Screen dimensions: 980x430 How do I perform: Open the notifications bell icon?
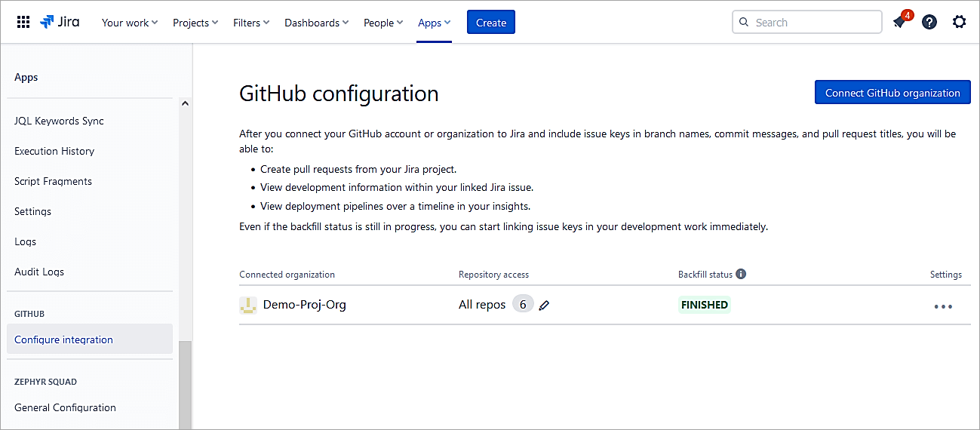pos(899,23)
